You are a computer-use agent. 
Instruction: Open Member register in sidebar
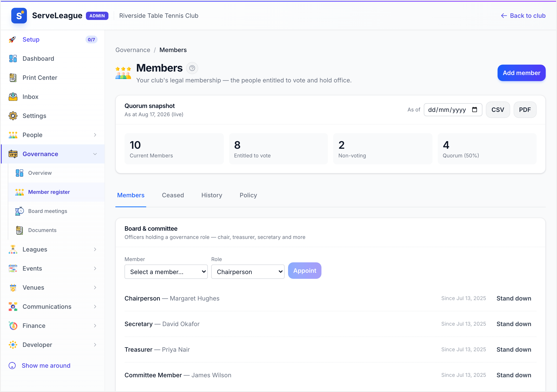pos(56,192)
